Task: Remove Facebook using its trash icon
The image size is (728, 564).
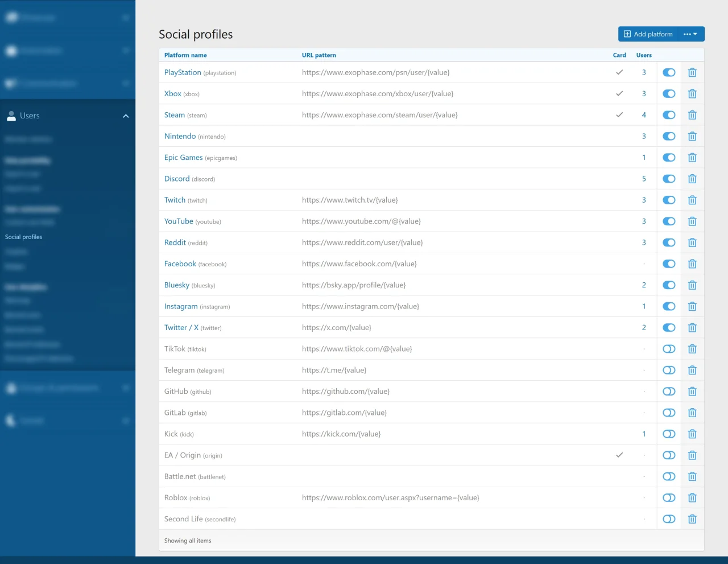Action: point(692,264)
